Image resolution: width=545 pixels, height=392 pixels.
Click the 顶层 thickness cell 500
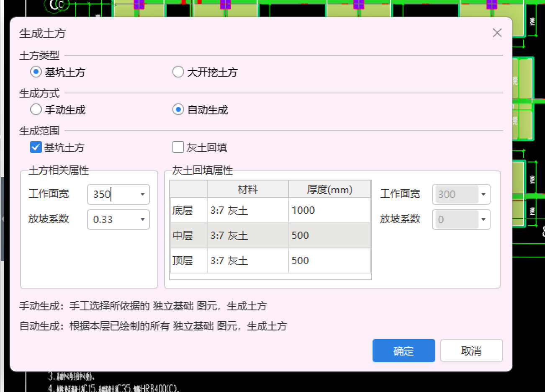[x=329, y=260]
